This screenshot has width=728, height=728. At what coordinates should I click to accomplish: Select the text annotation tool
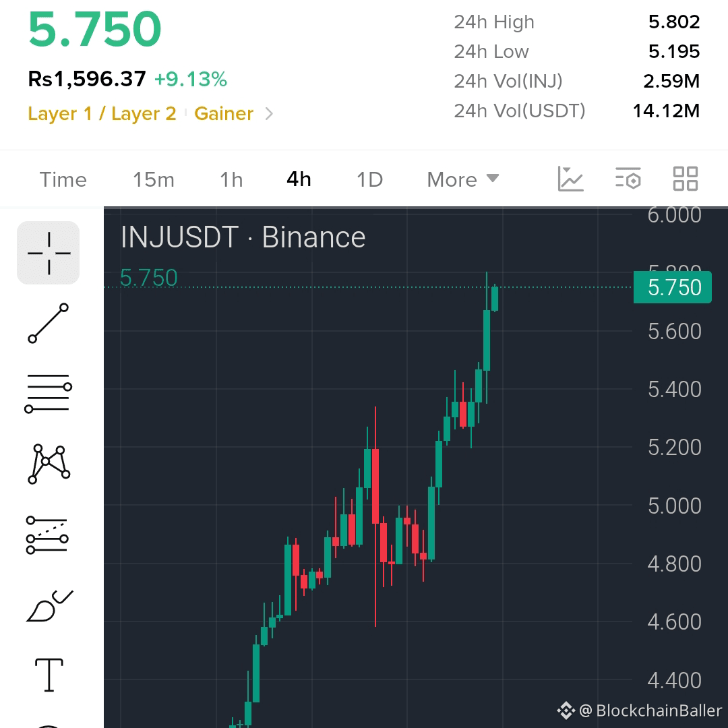coord(49,675)
